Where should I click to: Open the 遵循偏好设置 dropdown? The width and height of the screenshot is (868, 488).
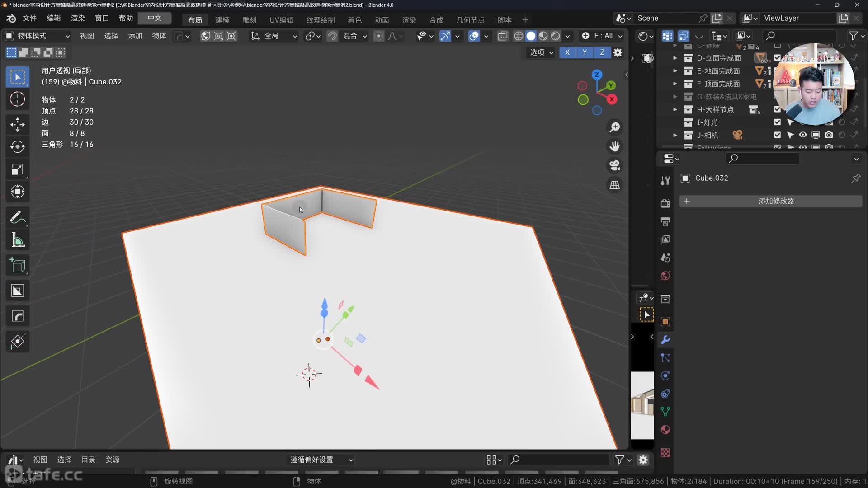click(x=321, y=460)
